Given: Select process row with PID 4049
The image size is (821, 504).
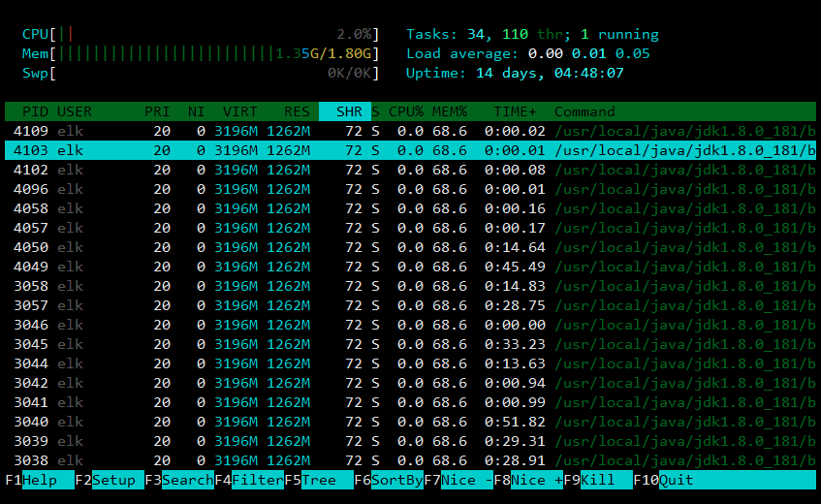Looking at the screenshot, I should (411, 267).
